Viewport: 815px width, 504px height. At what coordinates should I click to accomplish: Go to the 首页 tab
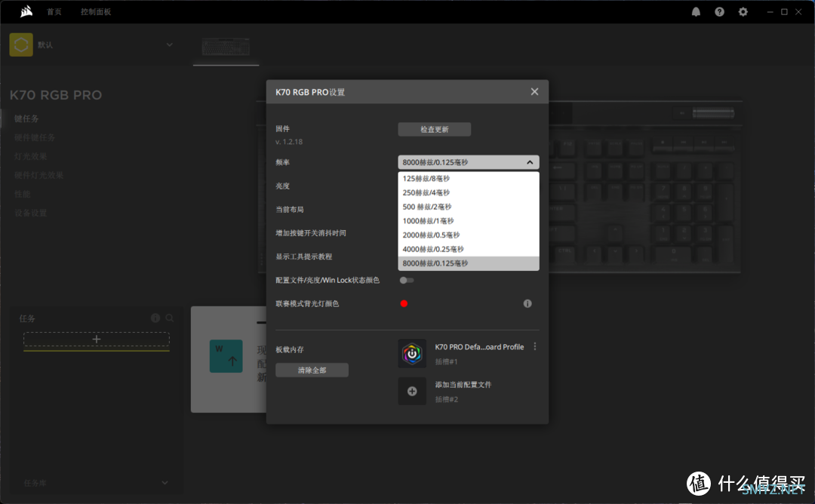54,11
